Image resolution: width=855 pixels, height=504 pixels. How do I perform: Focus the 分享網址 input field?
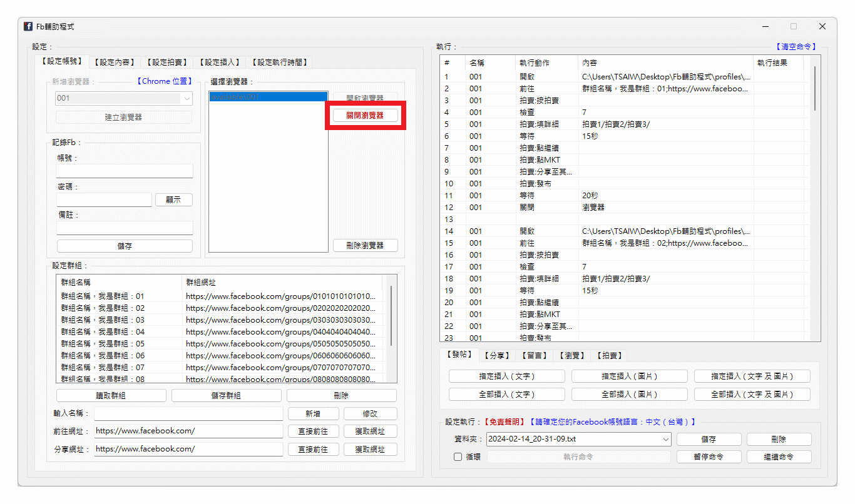pyautogui.click(x=188, y=449)
